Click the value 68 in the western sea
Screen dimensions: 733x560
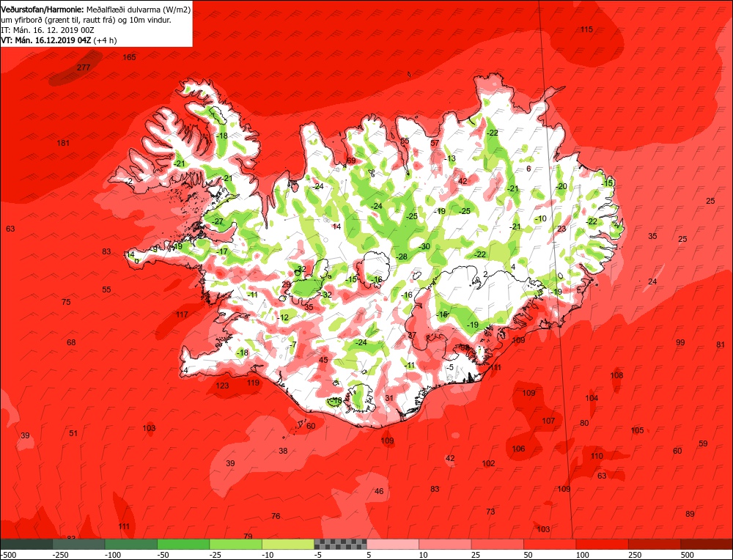(71, 342)
